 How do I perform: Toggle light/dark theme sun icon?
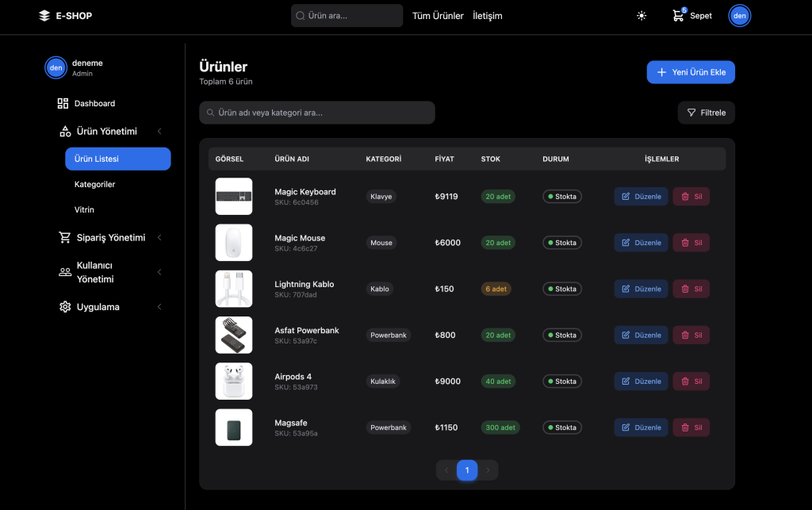coord(642,16)
